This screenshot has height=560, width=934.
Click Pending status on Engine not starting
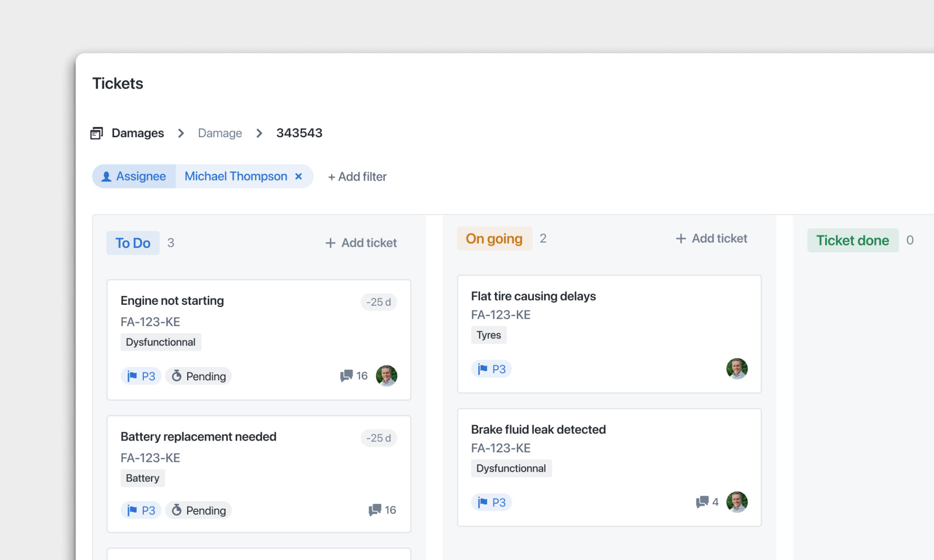pyautogui.click(x=198, y=376)
